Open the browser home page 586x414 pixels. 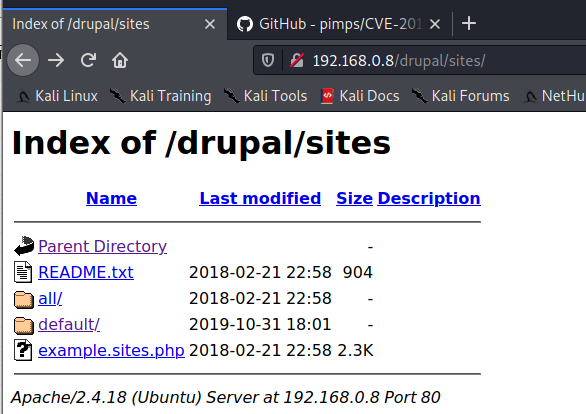(120, 60)
